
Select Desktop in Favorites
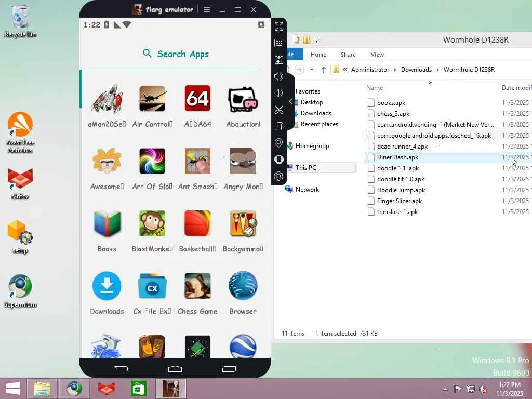coord(312,102)
